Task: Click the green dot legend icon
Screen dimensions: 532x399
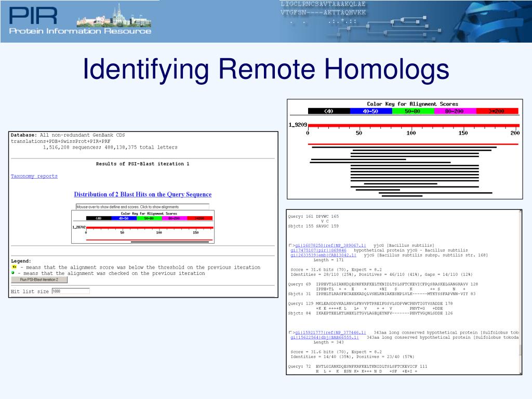Action: point(13,273)
